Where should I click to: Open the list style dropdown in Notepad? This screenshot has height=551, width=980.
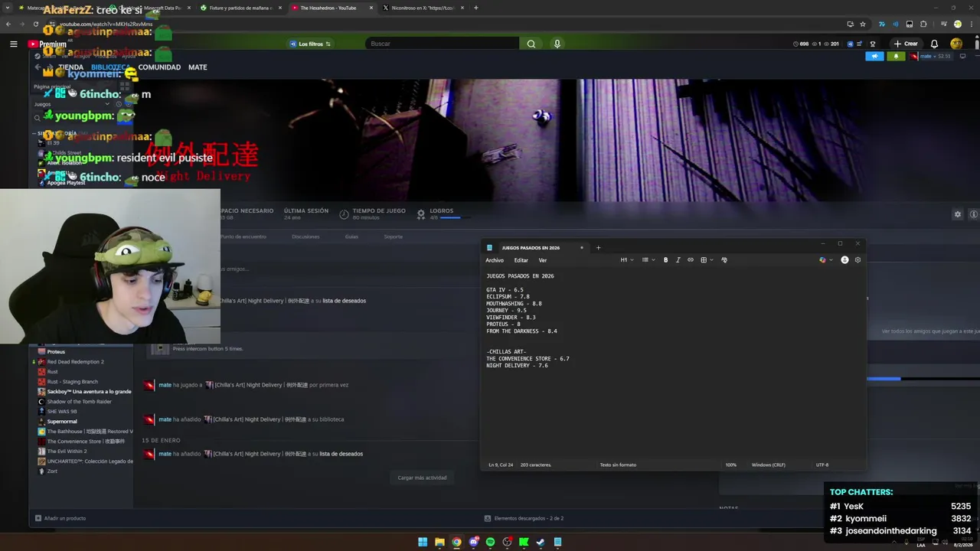648,260
